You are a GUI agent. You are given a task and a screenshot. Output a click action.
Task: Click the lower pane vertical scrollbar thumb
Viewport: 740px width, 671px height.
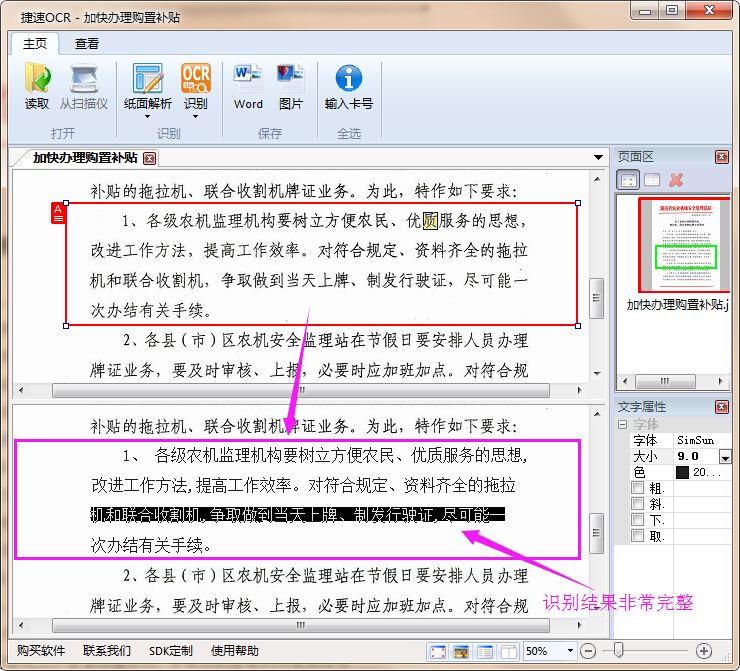click(597, 533)
